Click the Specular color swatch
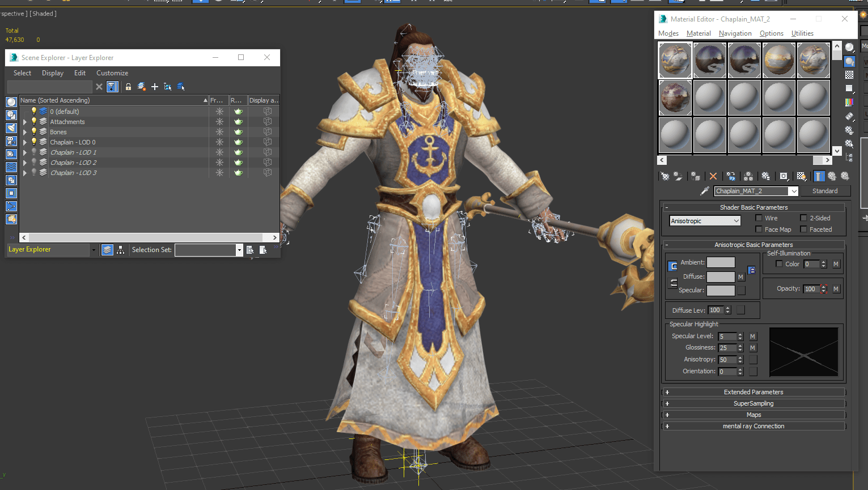 [721, 290]
